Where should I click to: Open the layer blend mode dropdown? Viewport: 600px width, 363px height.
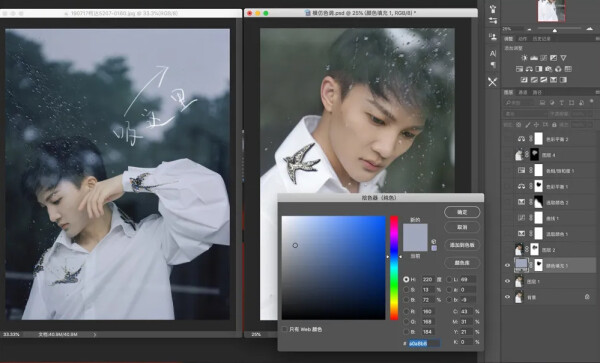click(525, 114)
